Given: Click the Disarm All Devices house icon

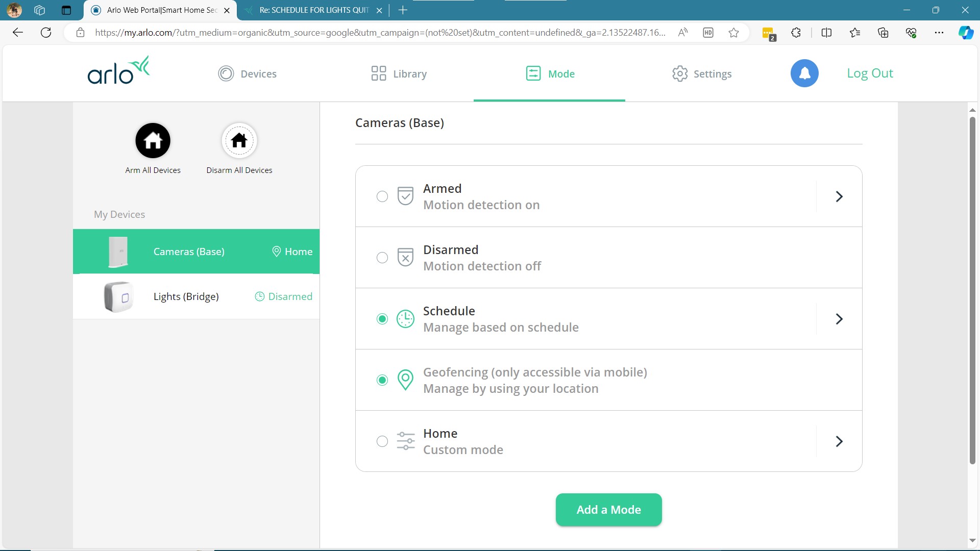Looking at the screenshot, I should click(x=239, y=141).
